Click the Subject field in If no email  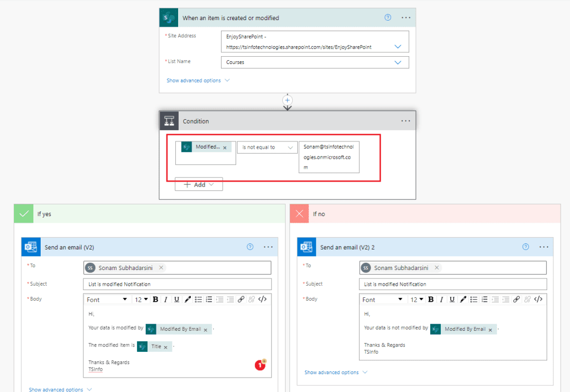coord(453,284)
